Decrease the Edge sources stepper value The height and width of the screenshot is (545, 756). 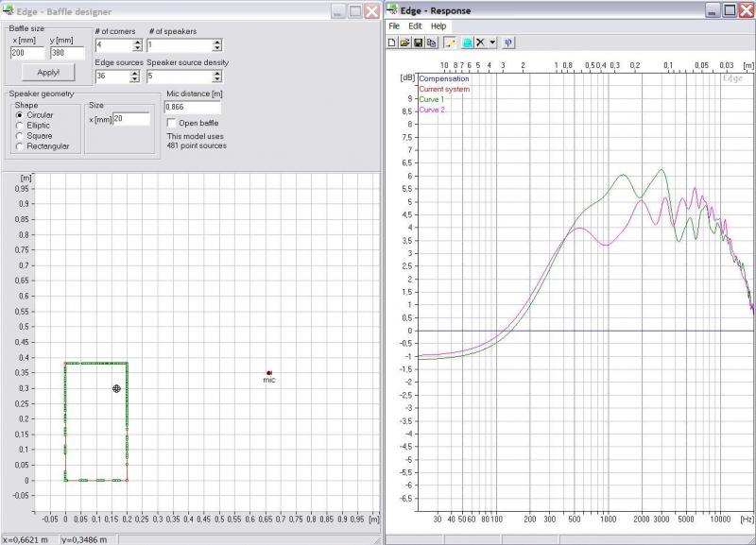(136, 79)
